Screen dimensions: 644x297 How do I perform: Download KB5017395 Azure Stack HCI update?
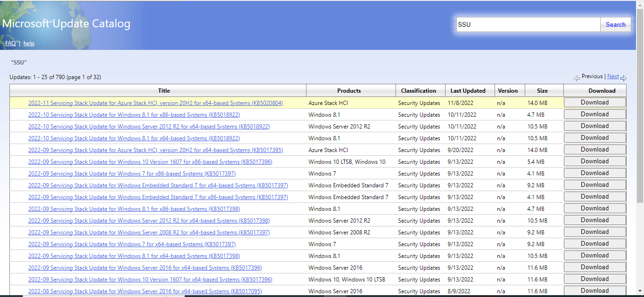(594, 150)
